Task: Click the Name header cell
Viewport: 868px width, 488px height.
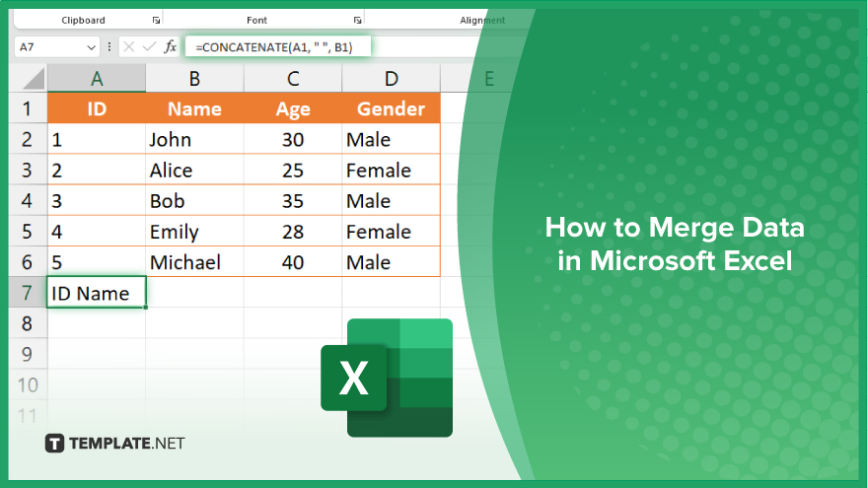Action: pyautogui.click(x=194, y=108)
